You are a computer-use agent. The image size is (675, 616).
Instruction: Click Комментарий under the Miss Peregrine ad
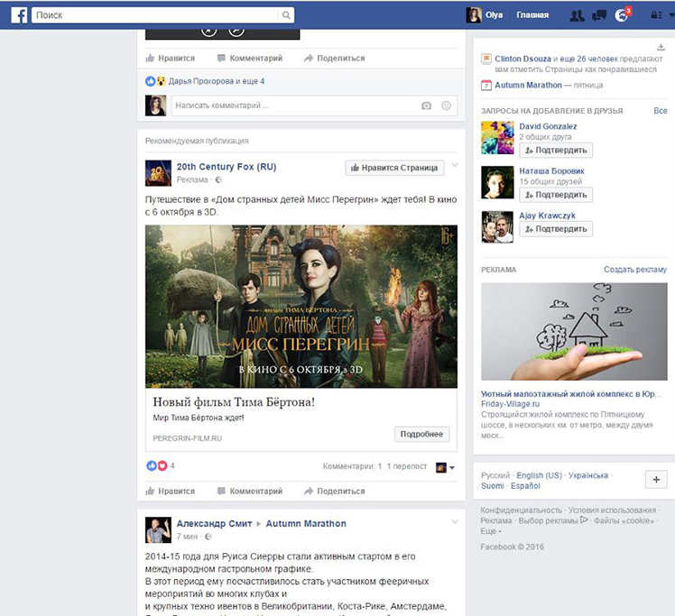[250, 491]
